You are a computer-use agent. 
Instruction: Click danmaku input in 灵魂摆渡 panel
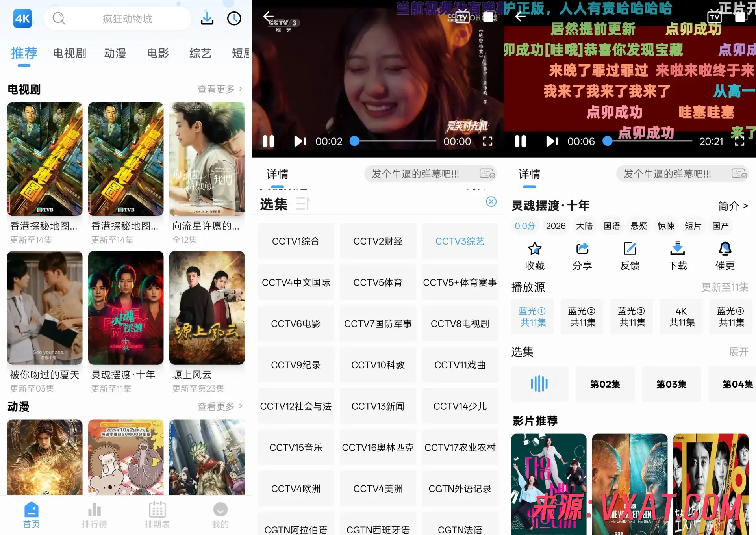click(682, 174)
